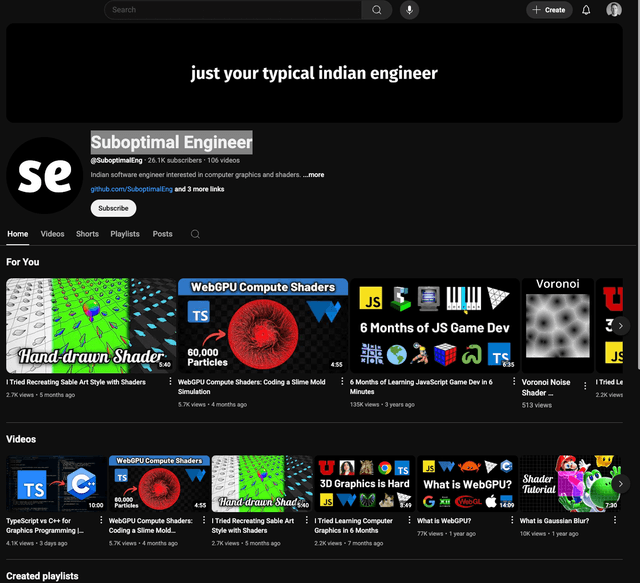Advance the Videos row with right chevron
Image resolution: width=640 pixels, height=583 pixels.
coord(620,484)
